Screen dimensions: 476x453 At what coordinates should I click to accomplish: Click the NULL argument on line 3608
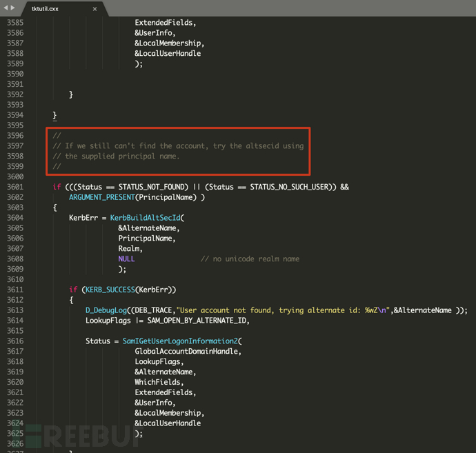tap(126, 259)
